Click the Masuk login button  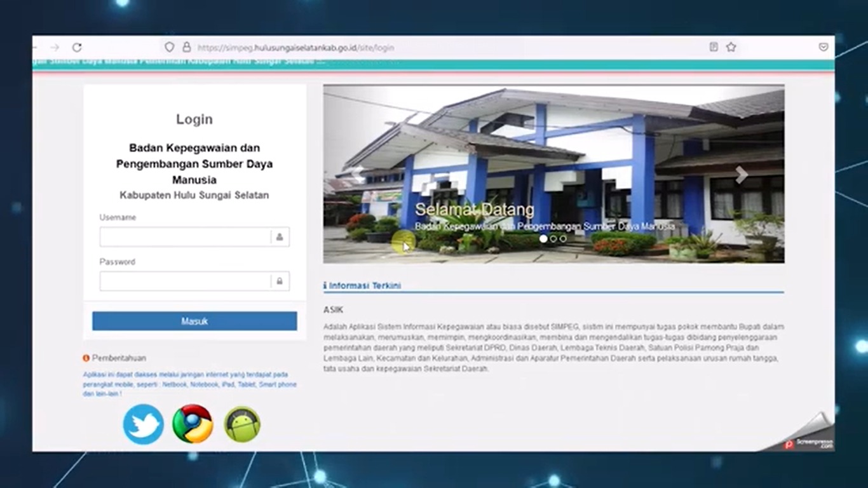click(194, 321)
